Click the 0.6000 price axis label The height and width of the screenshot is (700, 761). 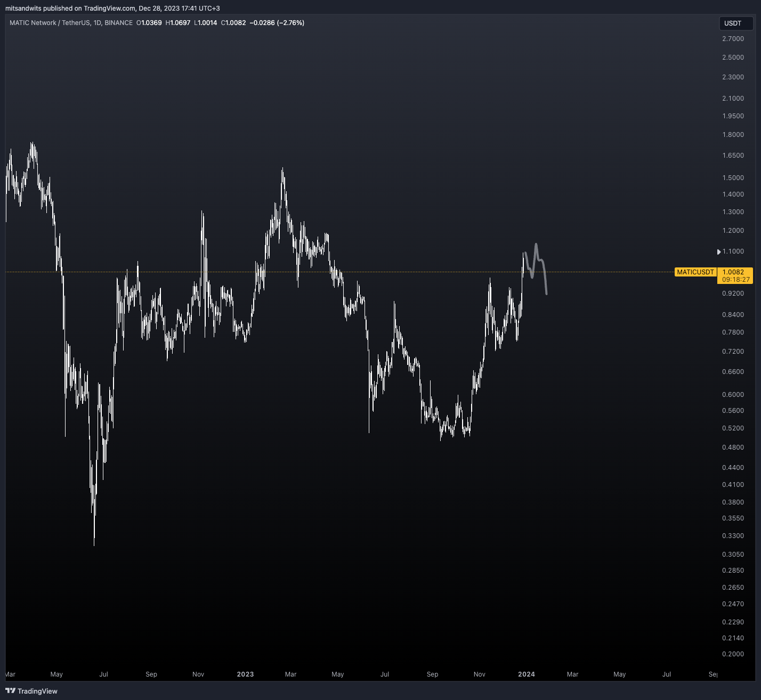click(x=733, y=394)
